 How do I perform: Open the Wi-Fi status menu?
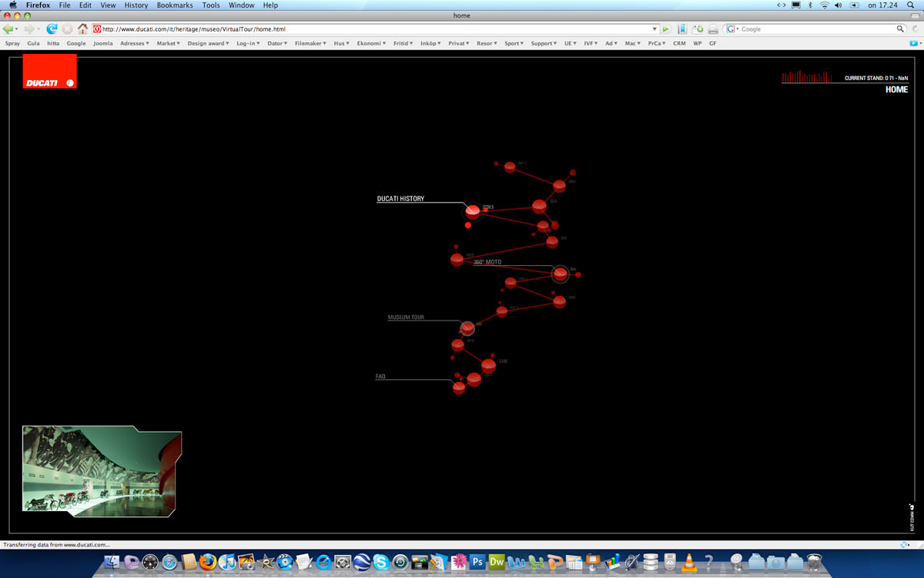825,5
